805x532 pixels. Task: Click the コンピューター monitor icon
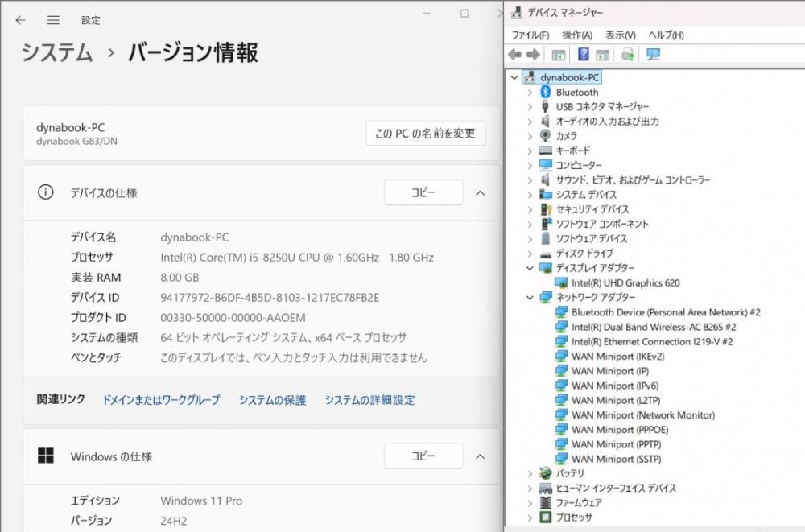tap(545, 165)
